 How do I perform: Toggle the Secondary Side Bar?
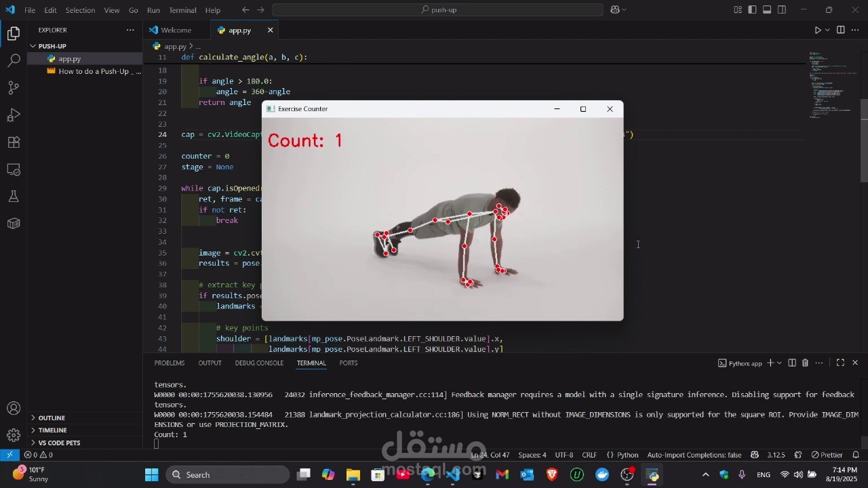(x=782, y=10)
